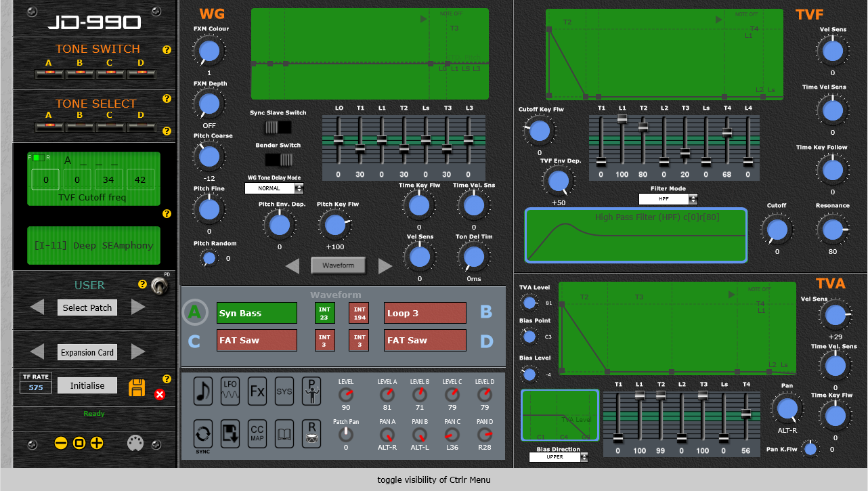868x491 pixels.
Task: Toggle the Bender Switch
Action: 278,160
